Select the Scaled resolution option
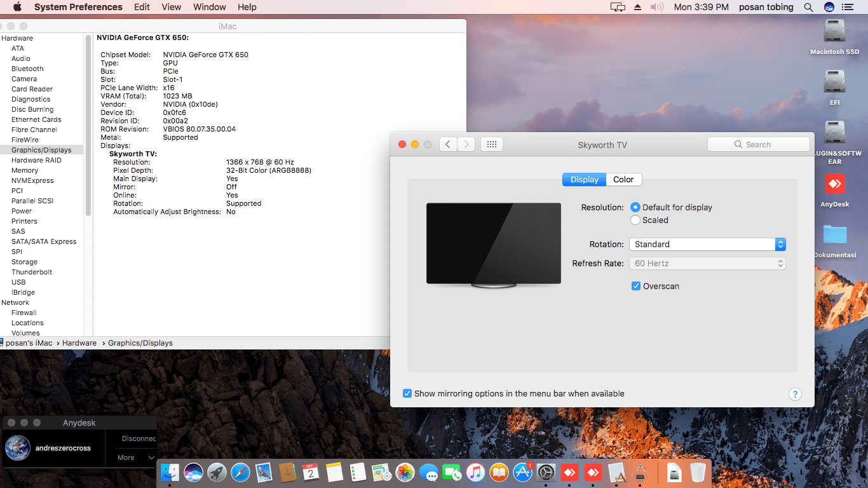This screenshot has width=868, height=488. [649, 220]
